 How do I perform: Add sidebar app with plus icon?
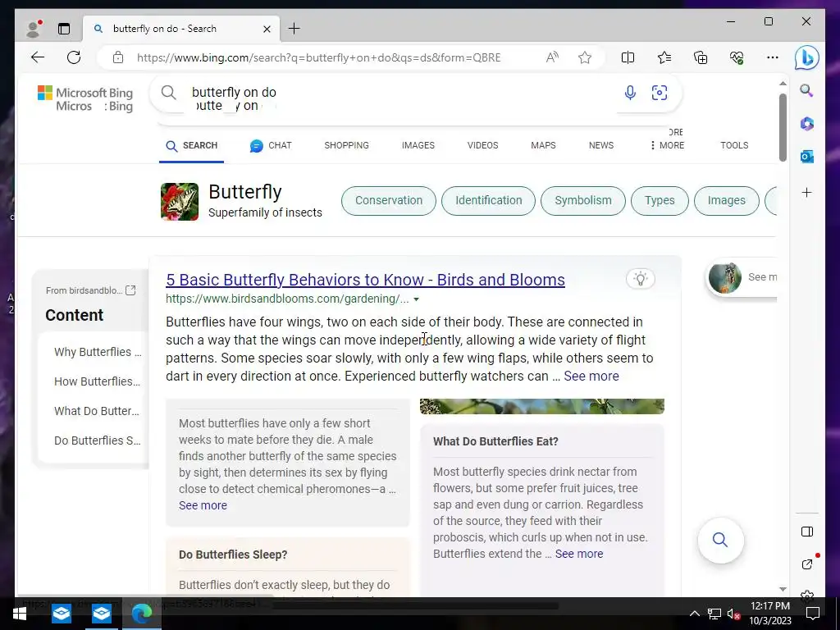point(807,192)
